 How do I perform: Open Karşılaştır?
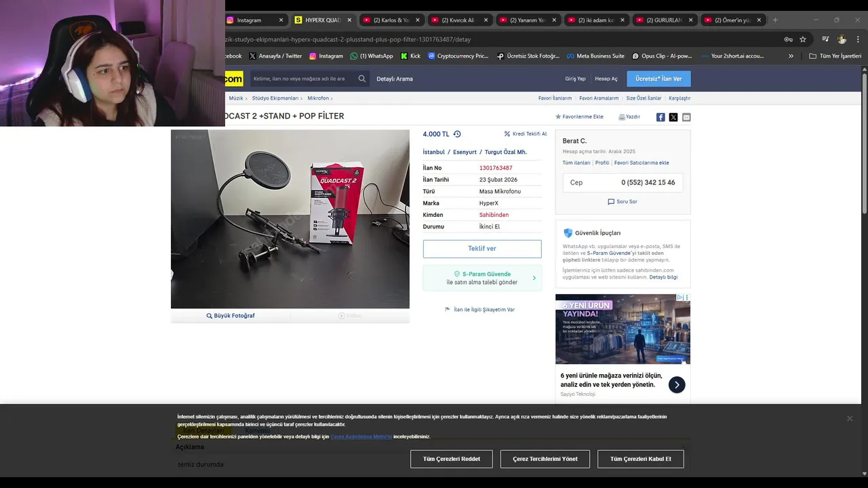[679, 98]
